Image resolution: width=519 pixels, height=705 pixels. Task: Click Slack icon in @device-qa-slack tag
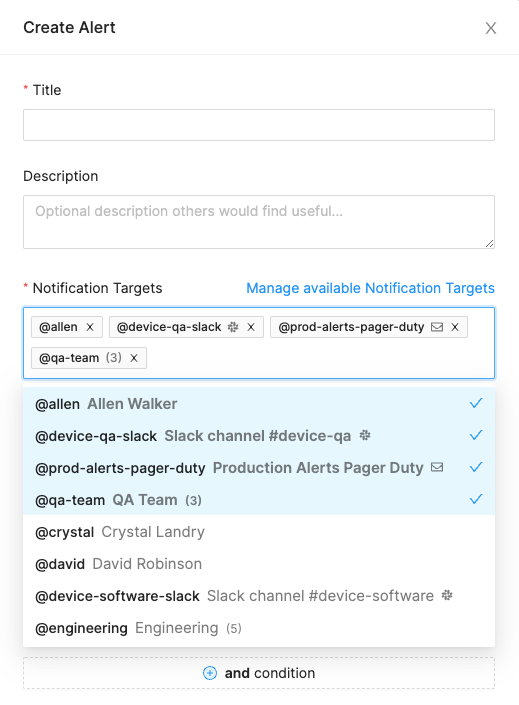pyautogui.click(x=233, y=327)
